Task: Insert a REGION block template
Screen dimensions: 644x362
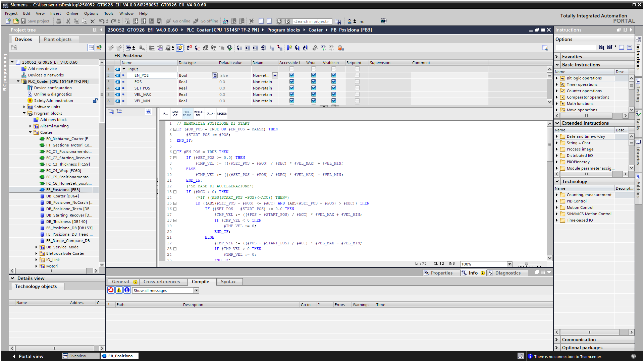Action: [222, 114]
